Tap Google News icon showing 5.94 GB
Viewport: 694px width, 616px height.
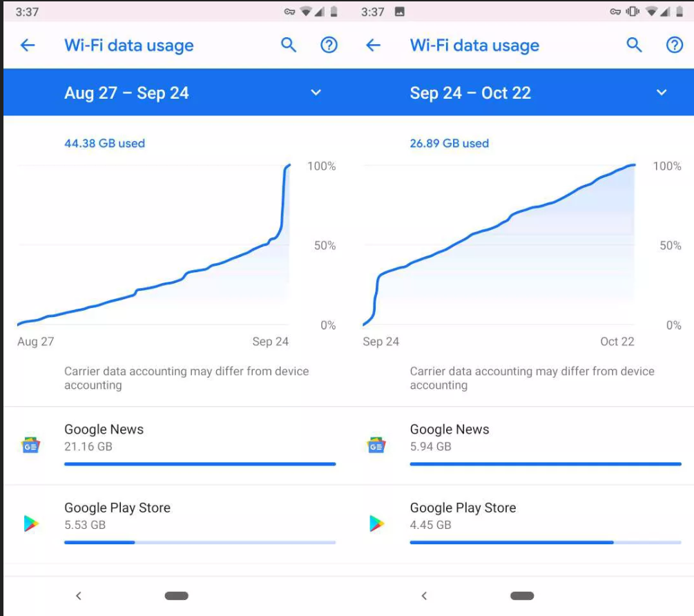point(376,445)
